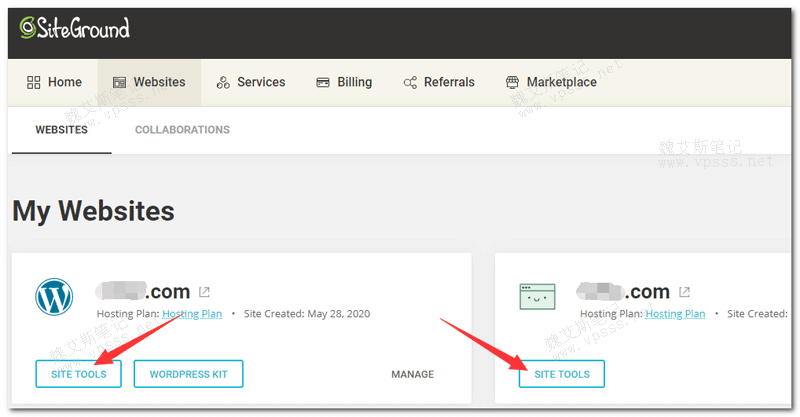Click the Services icon in navigation

pyautogui.click(x=223, y=82)
